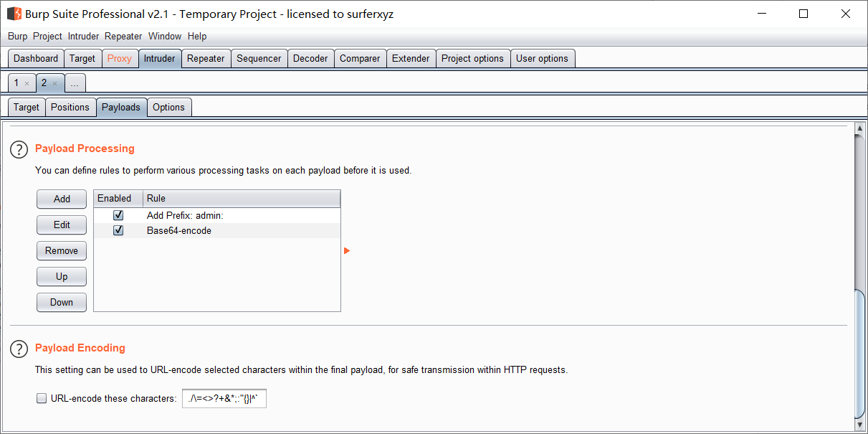Select the Payloads sub-tab
The width and height of the screenshot is (868, 434).
pyautogui.click(x=121, y=108)
